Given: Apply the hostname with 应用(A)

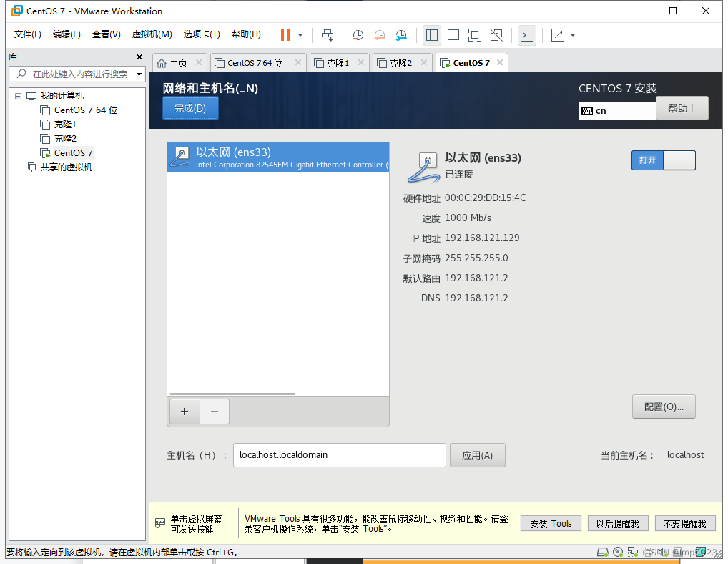Looking at the screenshot, I should point(477,455).
